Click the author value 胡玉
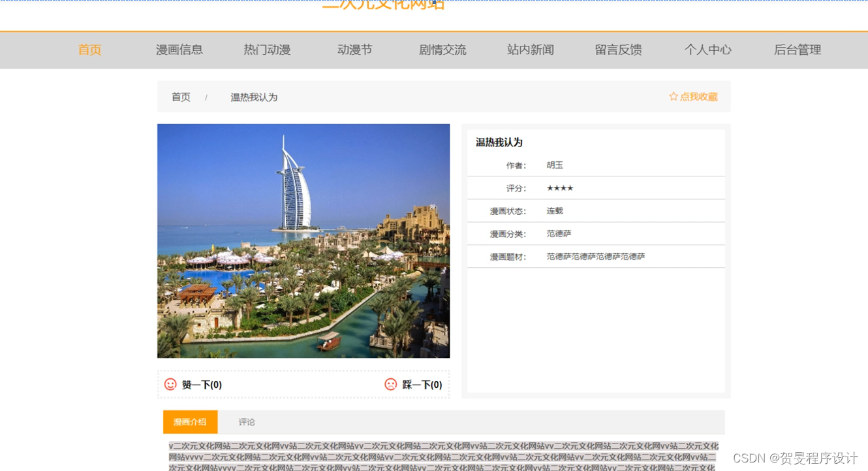The width and height of the screenshot is (868, 471). coord(555,165)
